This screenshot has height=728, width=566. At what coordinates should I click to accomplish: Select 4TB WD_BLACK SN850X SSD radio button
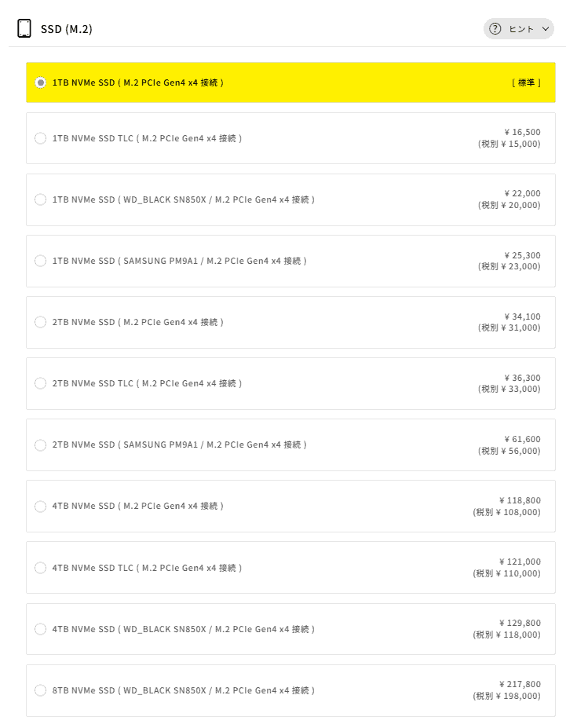click(x=41, y=628)
